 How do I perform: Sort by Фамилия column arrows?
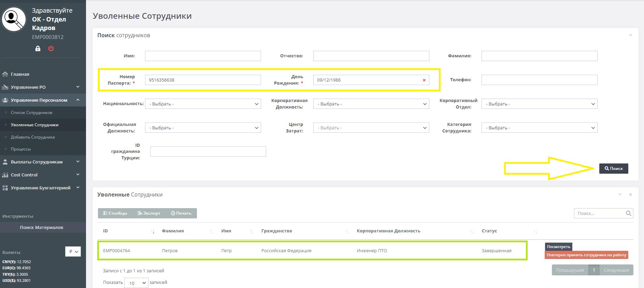[x=212, y=231]
